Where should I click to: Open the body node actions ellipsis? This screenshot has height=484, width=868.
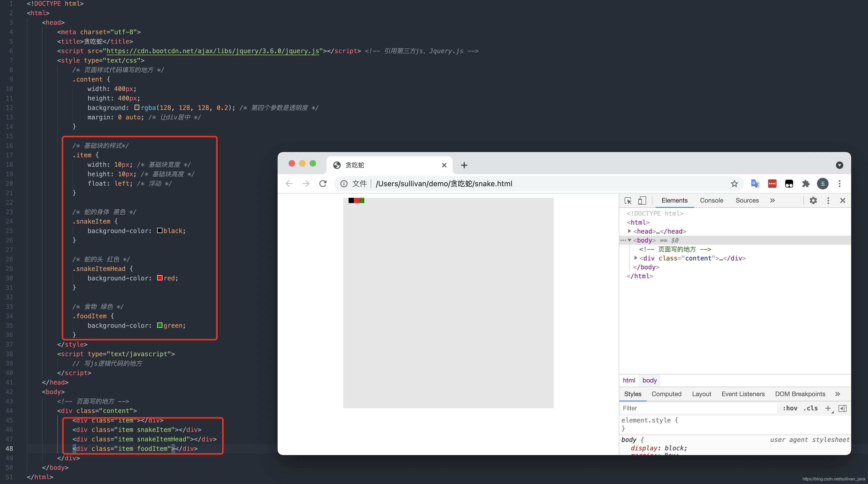pos(623,240)
